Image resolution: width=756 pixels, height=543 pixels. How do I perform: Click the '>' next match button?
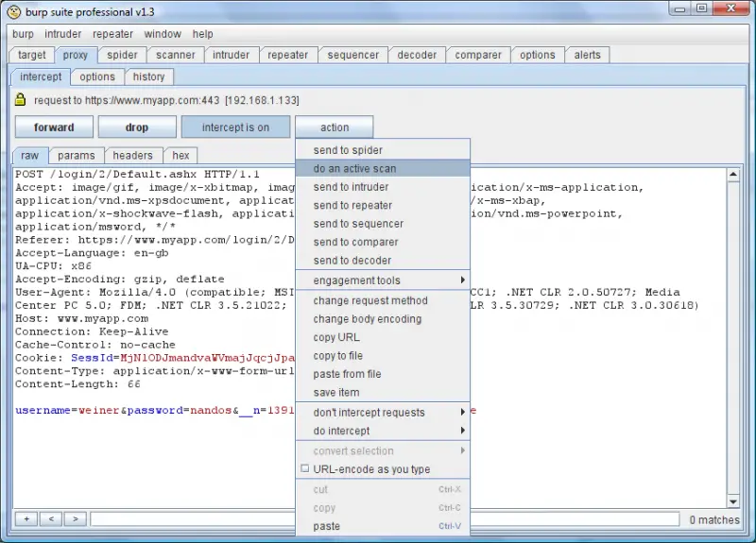click(x=76, y=518)
